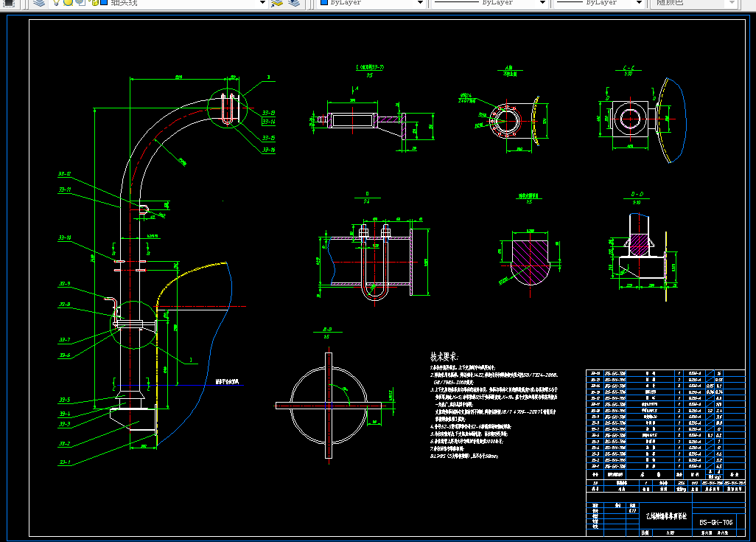Select the C-C section view title
Viewport: 756px width, 542px height.
(x=629, y=68)
